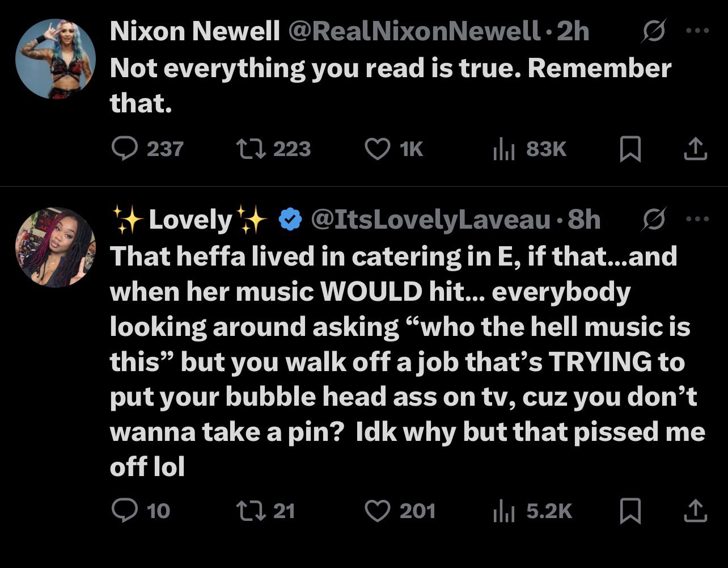The height and width of the screenshot is (568, 728).
Task: Click Grok icon on Lovely's tweet
Action: coord(653,220)
